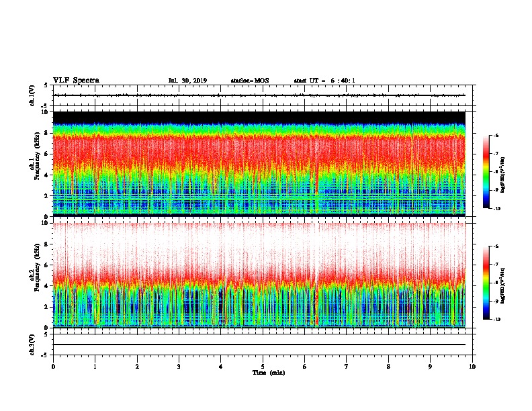Click inside the ch.2 spectrogram panel

coord(259,275)
